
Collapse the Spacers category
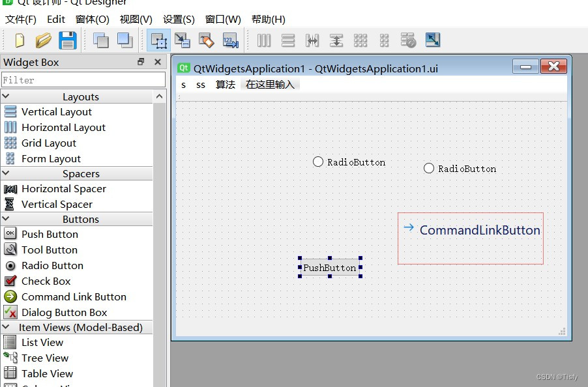tap(6, 173)
